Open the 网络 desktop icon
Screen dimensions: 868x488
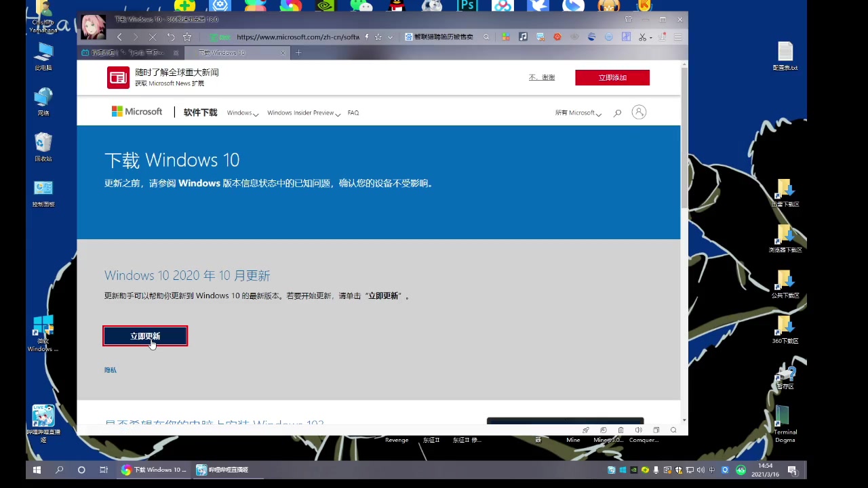[43, 102]
